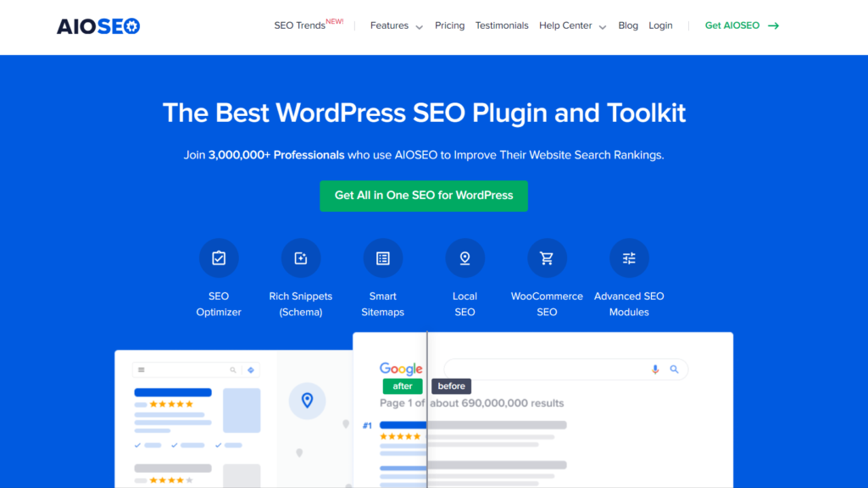868x488 pixels.
Task: Select the Local SEO location pin icon
Action: tap(465, 258)
